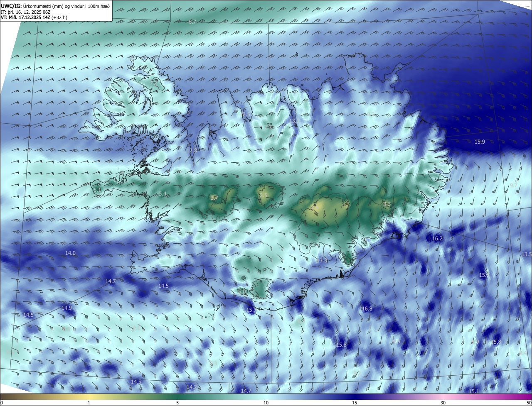Click the 3.3 value on the map
532x406 pixels.
pyautogui.click(x=387, y=204)
